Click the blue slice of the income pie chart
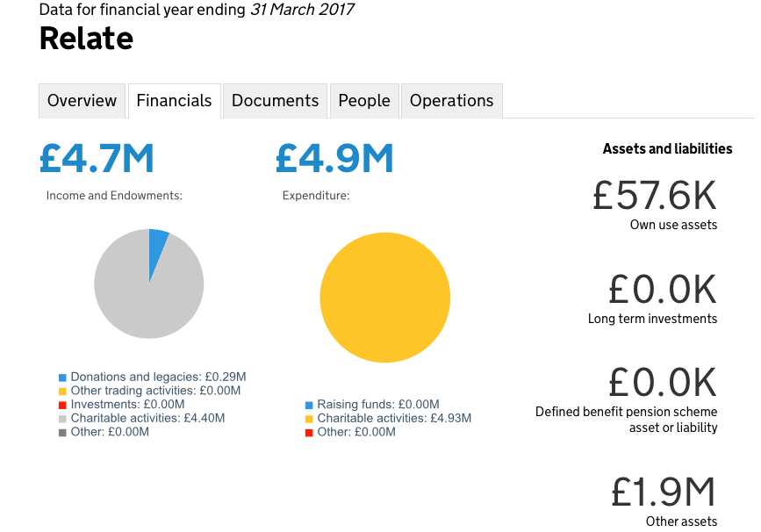 [x=157, y=248]
